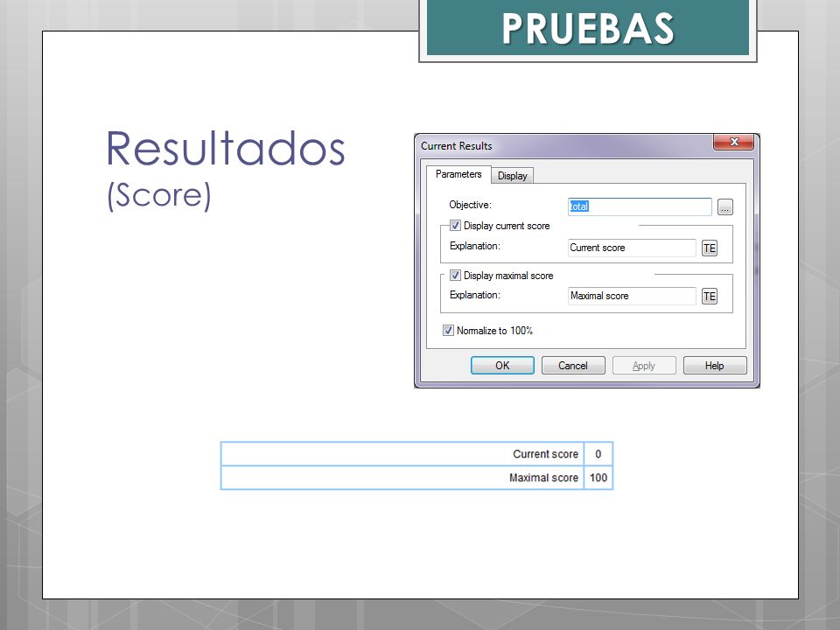
Task: Switch to the Display tab
Action: coord(512,176)
